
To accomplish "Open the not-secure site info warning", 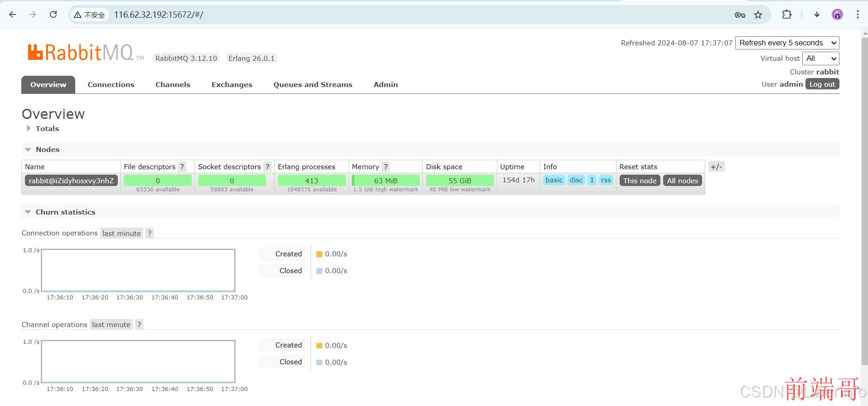I will tap(89, 15).
